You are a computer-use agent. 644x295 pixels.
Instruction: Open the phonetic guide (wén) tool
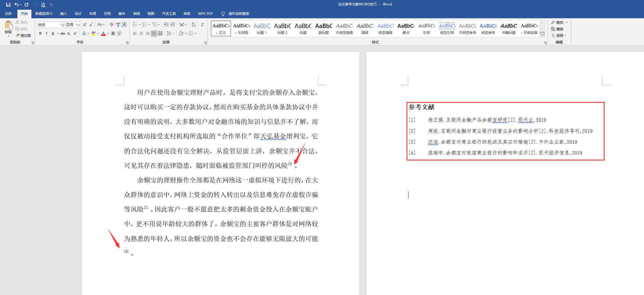click(x=118, y=25)
